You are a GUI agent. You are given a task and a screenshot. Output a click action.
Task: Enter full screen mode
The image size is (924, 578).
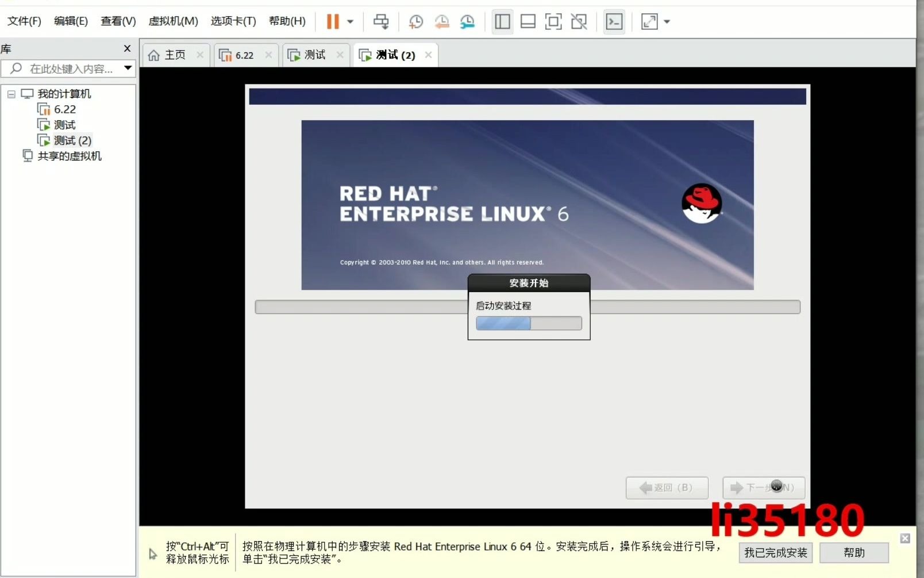(x=553, y=21)
